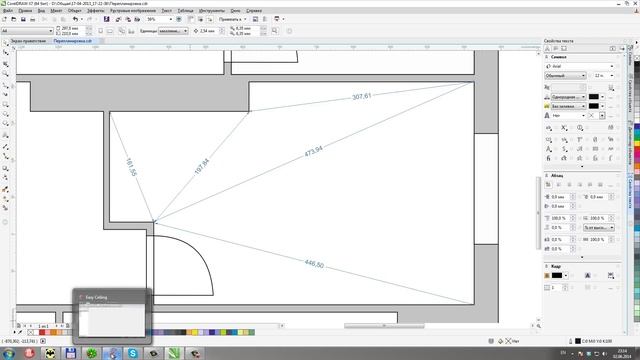This screenshot has width=640, height=360.
Task: Click the 307,61 dimension label in drawing
Action: point(362,97)
